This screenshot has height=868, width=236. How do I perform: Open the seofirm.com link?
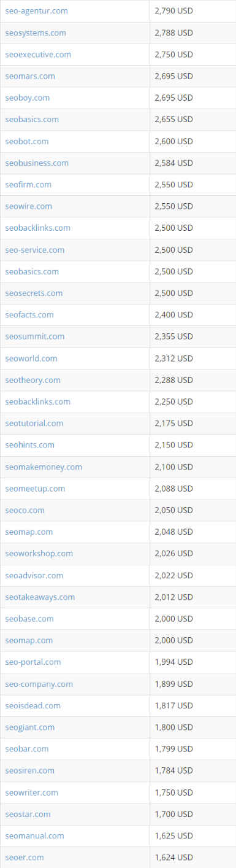tap(28, 184)
